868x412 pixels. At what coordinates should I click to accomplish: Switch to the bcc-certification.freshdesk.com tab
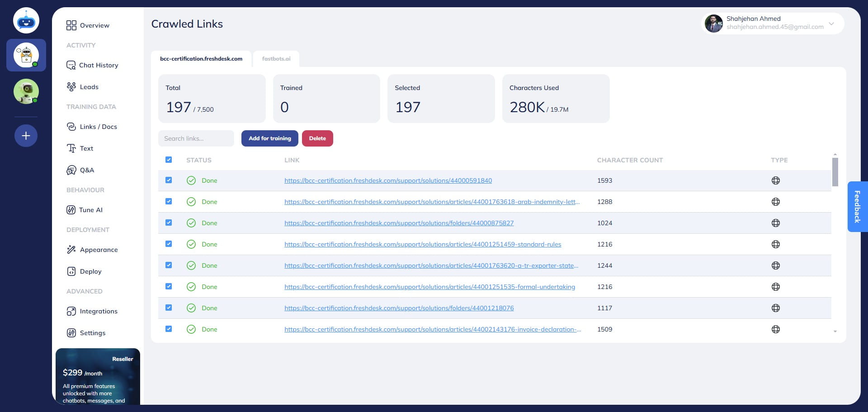(x=201, y=59)
